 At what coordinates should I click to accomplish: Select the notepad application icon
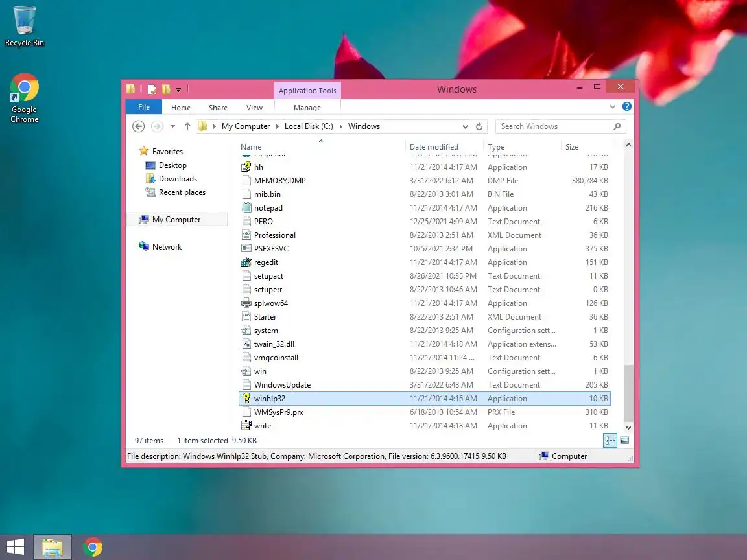246,208
